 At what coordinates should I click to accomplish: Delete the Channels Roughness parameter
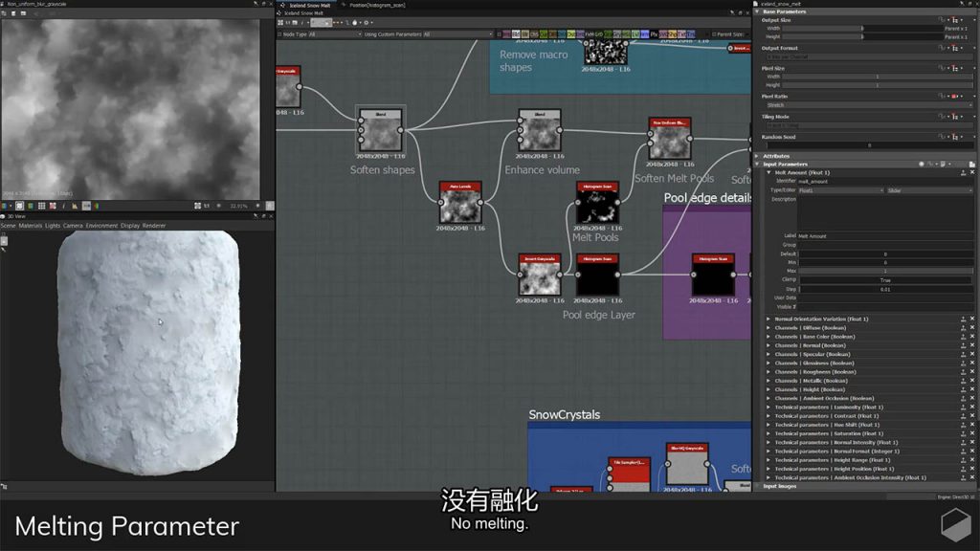pos(972,372)
